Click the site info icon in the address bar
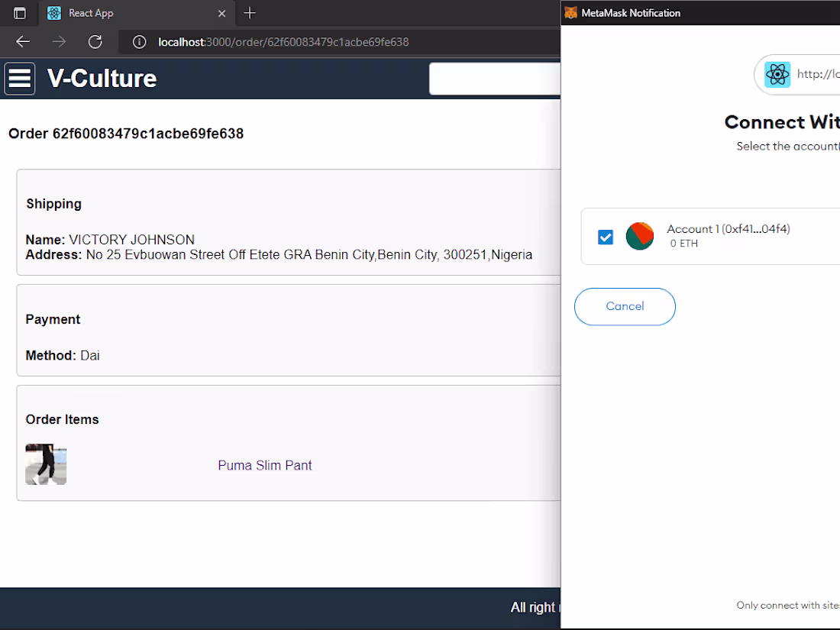 [x=139, y=42]
